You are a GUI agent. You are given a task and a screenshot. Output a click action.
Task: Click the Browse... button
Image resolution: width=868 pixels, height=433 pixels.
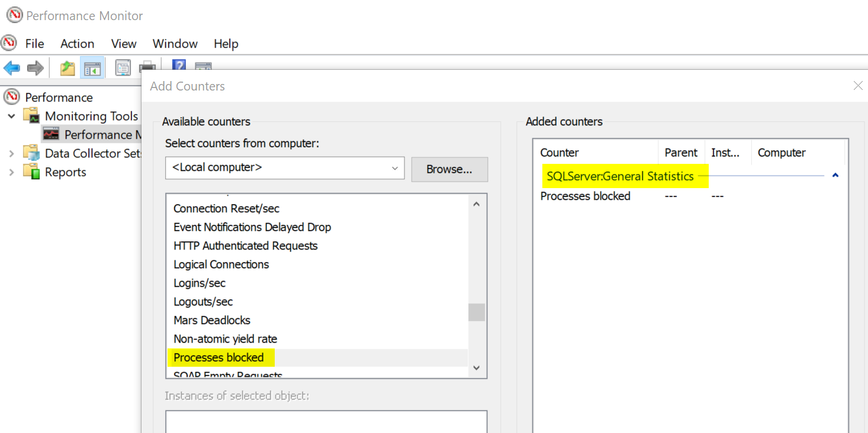pos(449,169)
